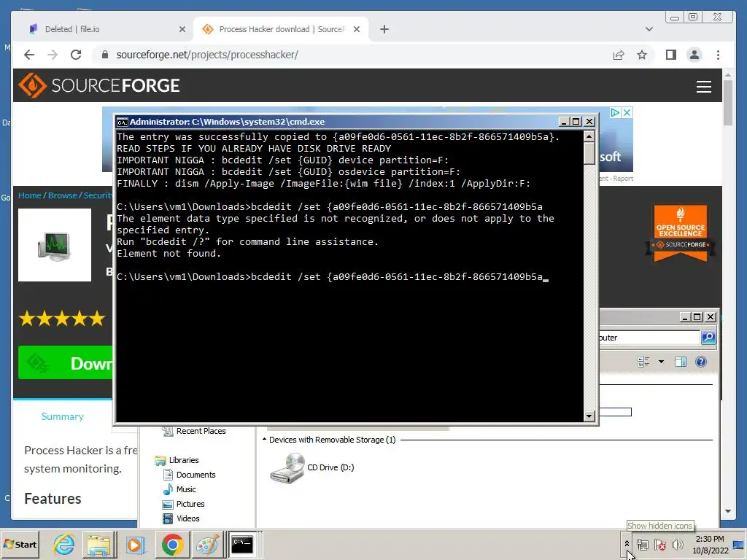Show hidden icons in system tray
Viewport: 747px width, 560px height.
627,544
